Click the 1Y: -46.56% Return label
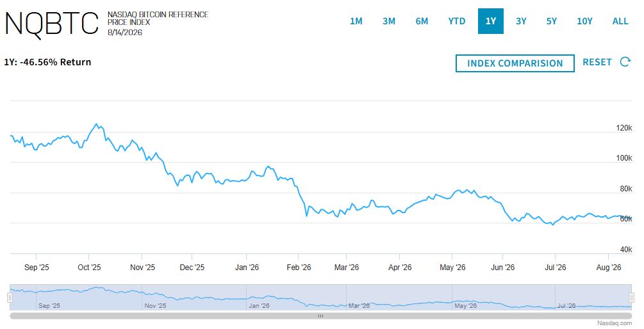This screenshot has height=329, width=644. [x=47, y=62]
